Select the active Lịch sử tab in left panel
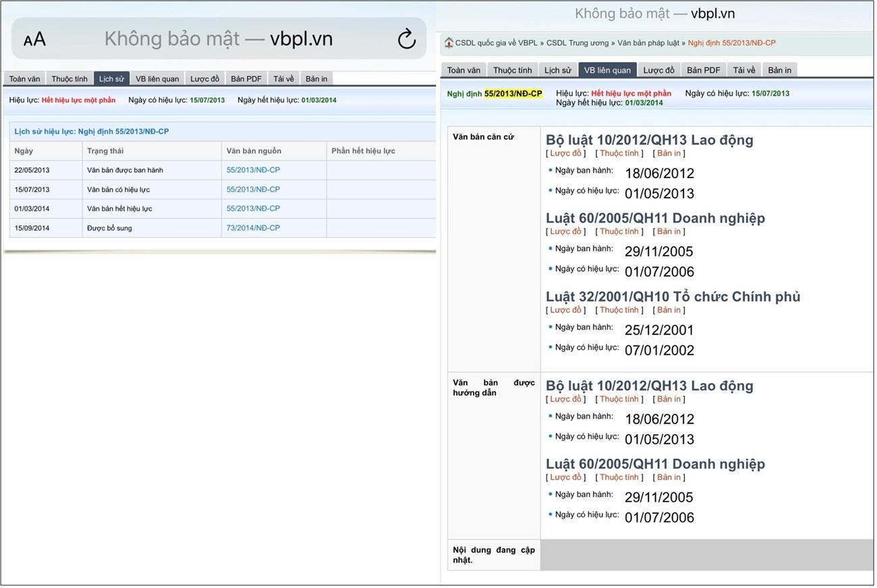 click(111, 79)
